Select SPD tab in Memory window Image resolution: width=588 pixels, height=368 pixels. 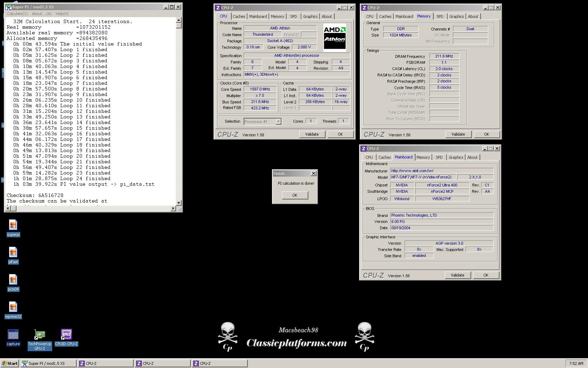tap(440, 16)
